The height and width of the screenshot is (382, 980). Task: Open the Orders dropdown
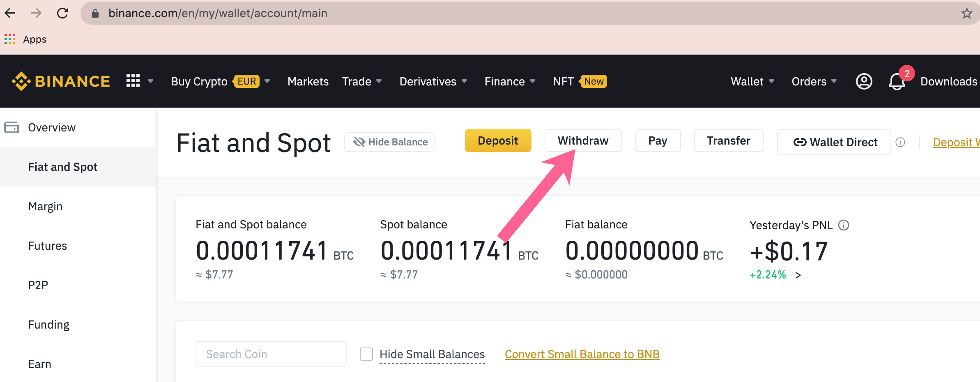pos(814,81)
